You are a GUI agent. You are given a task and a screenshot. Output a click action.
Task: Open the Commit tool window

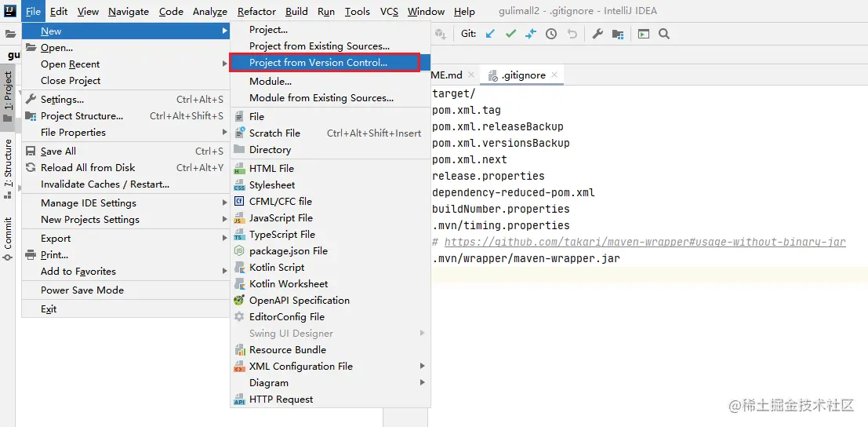coord(8,239)
